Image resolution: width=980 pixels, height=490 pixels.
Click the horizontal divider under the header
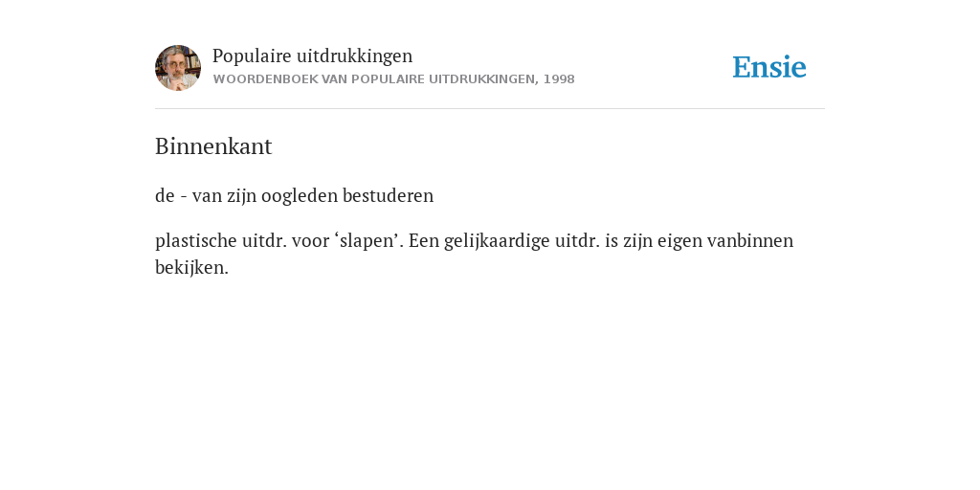point(490,109)
